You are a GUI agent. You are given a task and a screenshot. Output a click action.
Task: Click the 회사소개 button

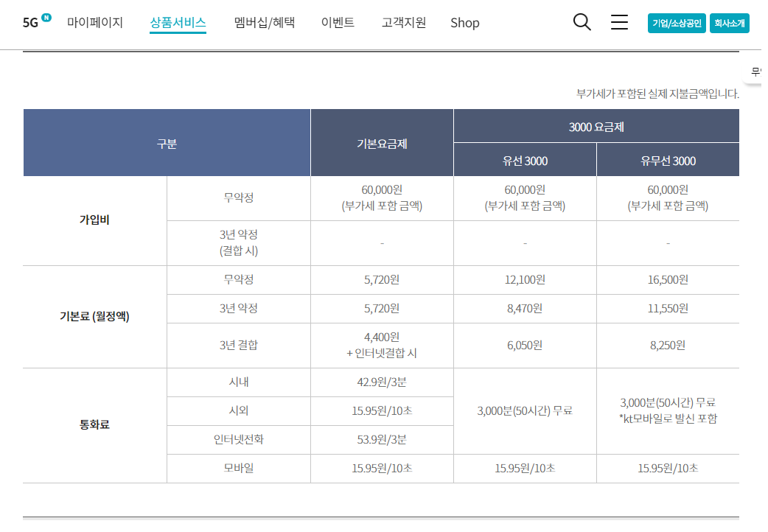[x=729, y=23]
